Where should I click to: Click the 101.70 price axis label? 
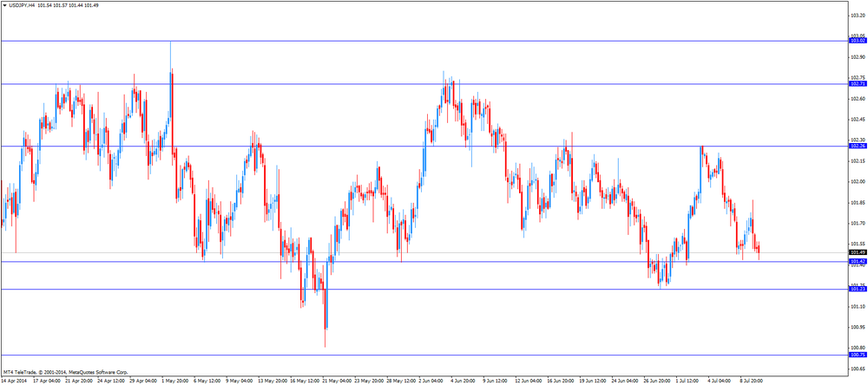click(858, 223)
